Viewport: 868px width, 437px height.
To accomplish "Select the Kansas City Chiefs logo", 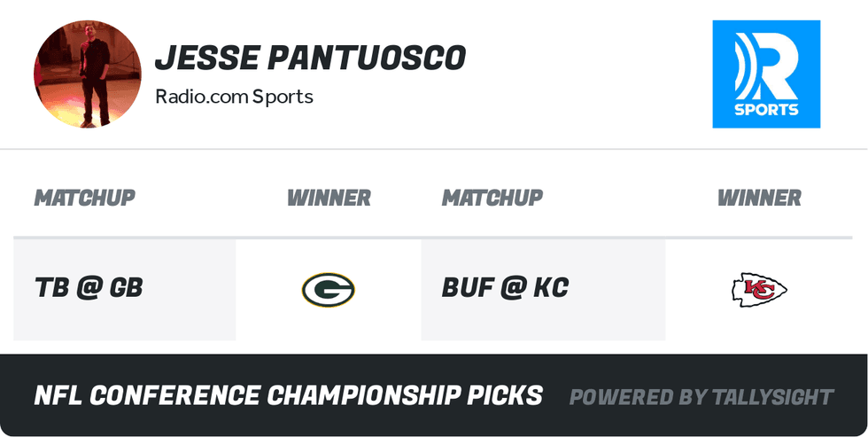I will coord(759,290).
